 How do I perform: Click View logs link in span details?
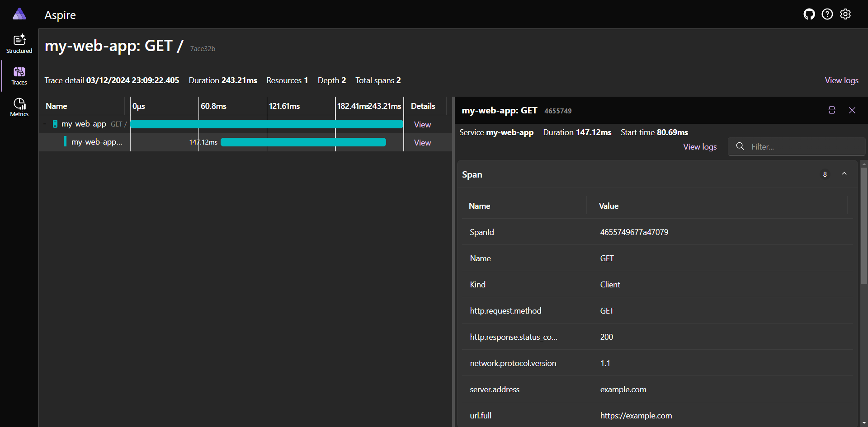700,147
